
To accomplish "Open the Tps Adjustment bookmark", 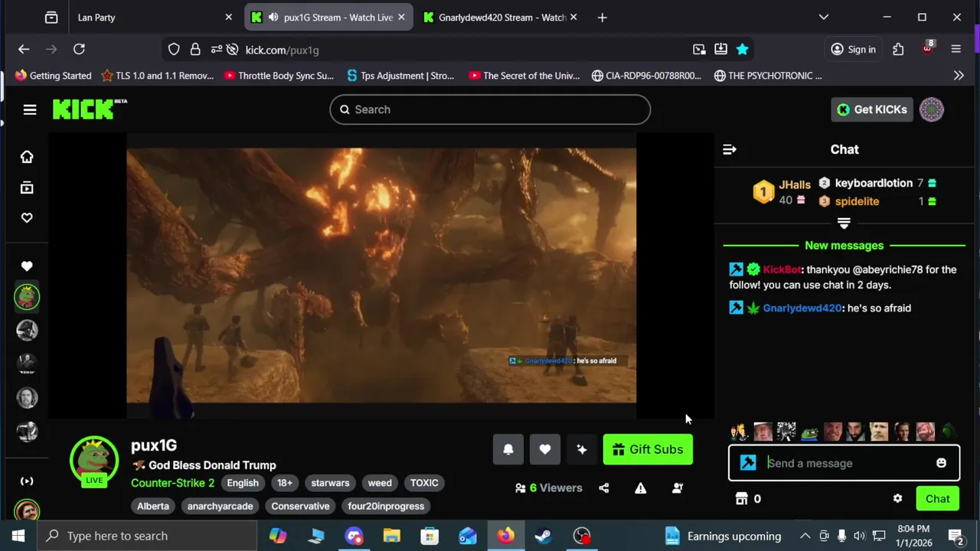I will (x=400, y=76).
